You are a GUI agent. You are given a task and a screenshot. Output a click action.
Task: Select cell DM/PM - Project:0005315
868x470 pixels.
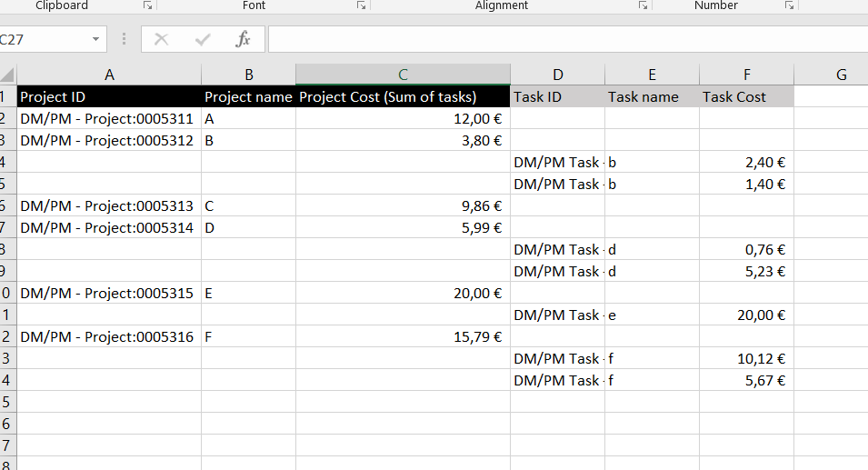(109, 293)
